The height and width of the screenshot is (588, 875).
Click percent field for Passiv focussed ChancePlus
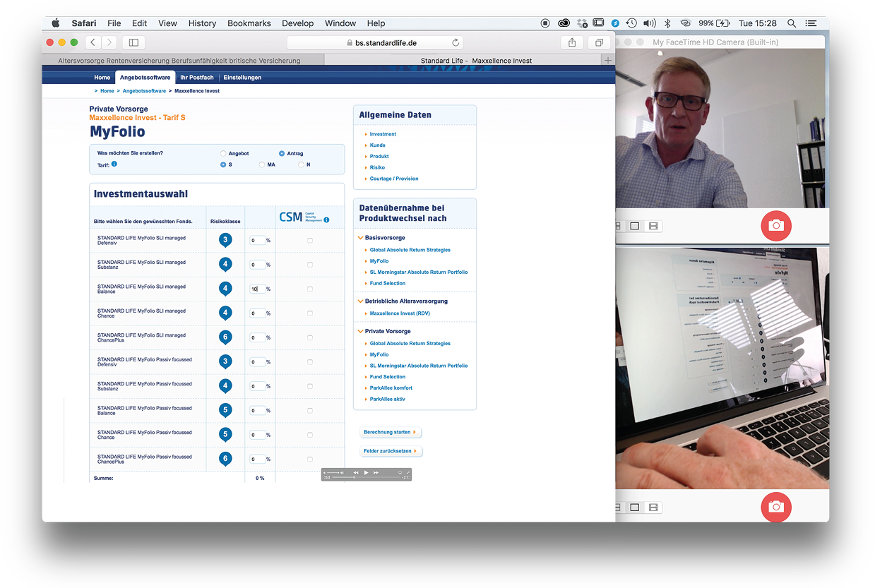click(x=258, y=459)
